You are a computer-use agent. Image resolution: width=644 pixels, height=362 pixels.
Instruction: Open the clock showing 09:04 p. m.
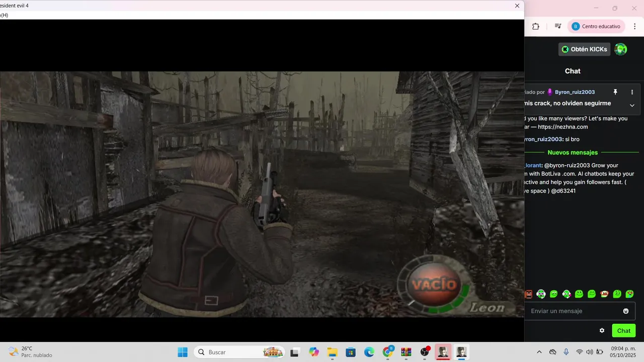(x=623, y=352)
